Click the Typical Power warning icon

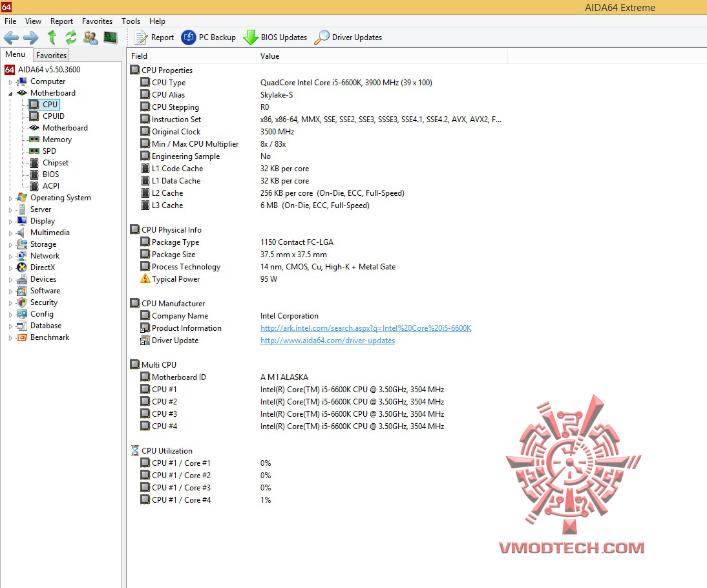tap(145, 278)
